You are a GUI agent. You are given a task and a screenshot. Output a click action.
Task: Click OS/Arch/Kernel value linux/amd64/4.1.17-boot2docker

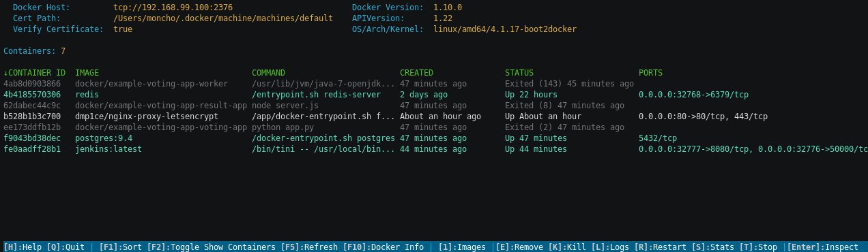point(504,29)
